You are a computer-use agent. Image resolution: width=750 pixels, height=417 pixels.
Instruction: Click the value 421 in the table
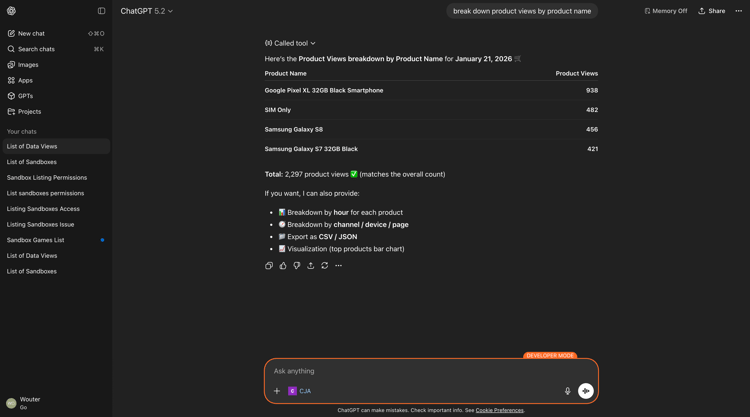pos(592,149)
